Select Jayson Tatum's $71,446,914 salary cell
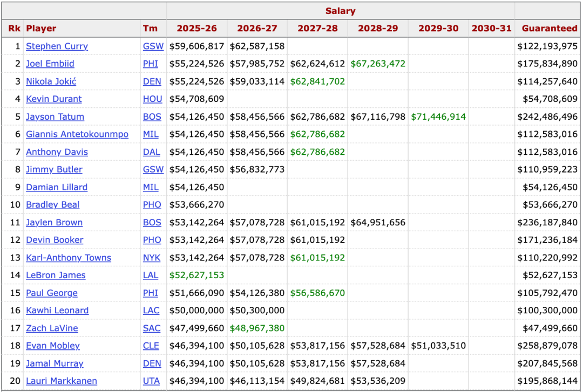 tap(438, 117)
